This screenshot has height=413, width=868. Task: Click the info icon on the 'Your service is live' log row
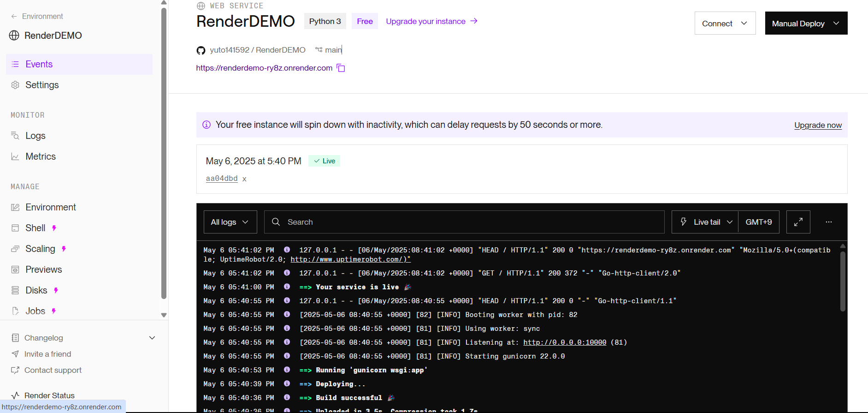287,287
